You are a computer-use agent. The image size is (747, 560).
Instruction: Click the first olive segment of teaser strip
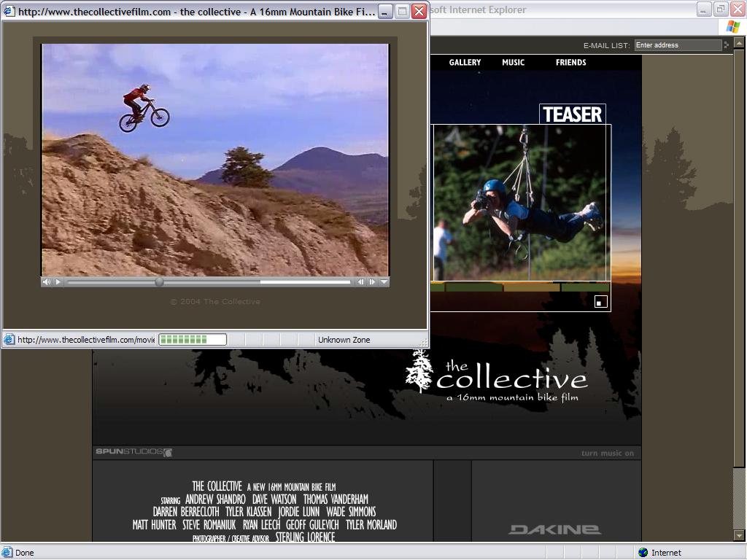tap(474, 287)
